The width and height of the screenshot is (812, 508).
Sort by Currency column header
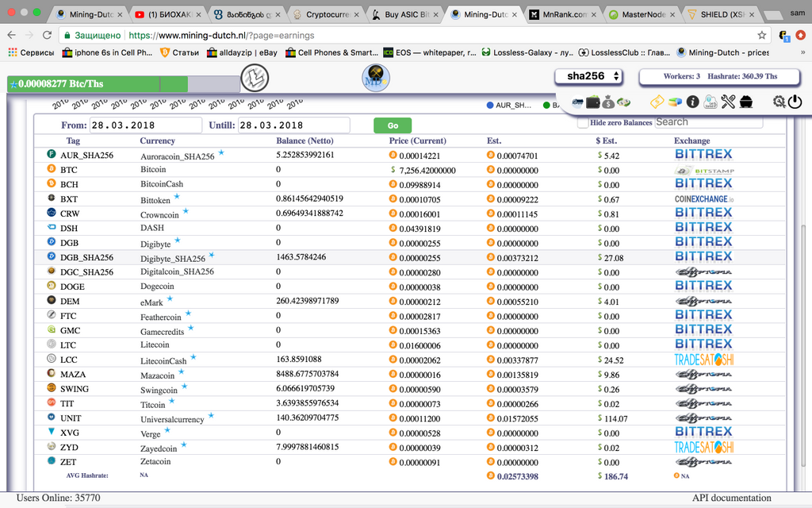[x=158, y=140]
